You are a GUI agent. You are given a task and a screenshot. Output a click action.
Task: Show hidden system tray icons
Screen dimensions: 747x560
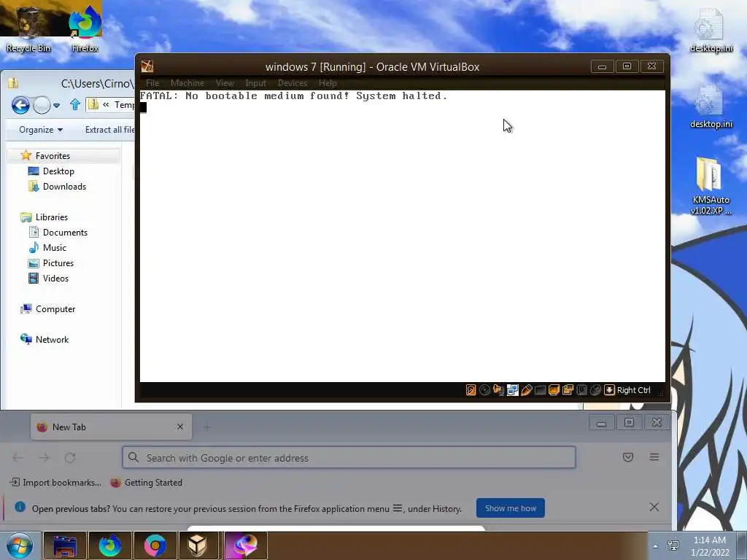656,546
